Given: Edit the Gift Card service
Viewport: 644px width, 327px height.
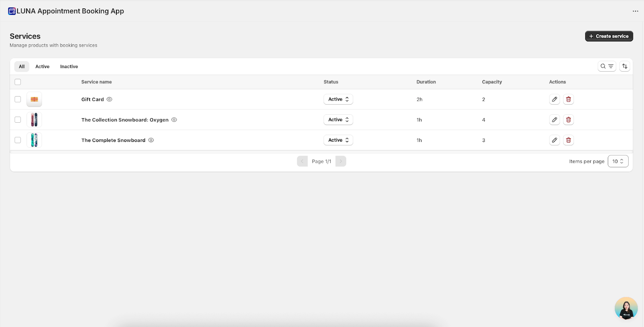Looking at the screenshot, I should (x=554, y=99).
